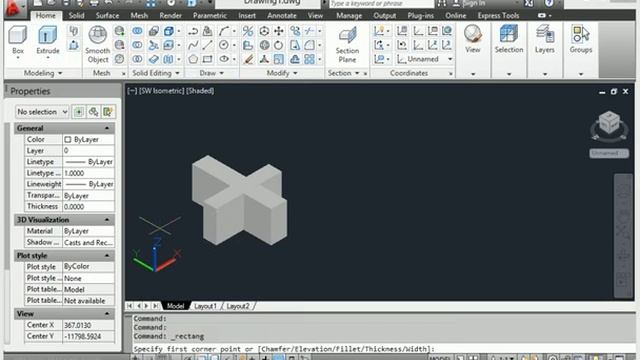Click the command line input prompt
This screenshot has width=640, height=360.
384,349
